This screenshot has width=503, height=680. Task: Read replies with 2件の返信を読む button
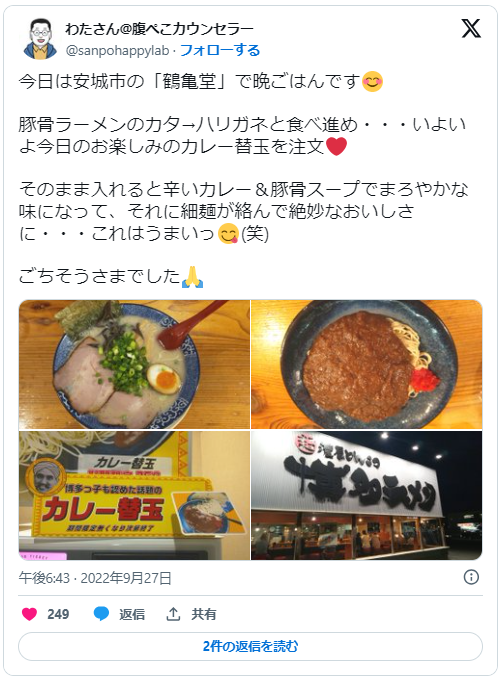pos(250,646)
